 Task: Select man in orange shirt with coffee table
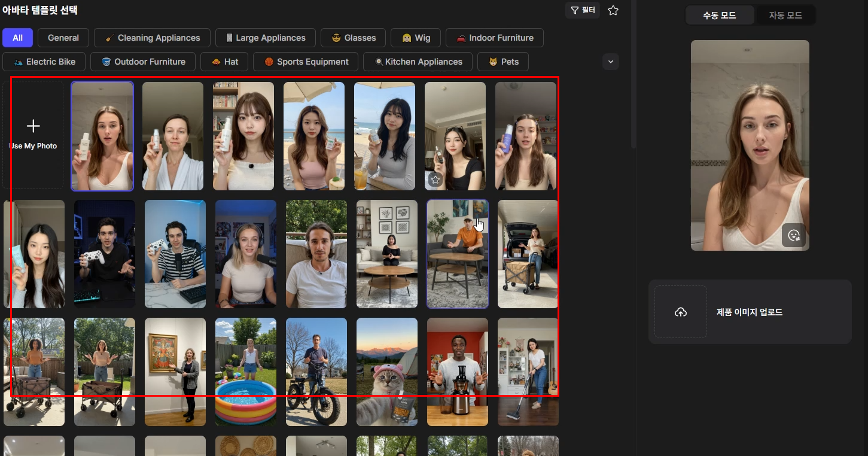(x=458, y=254)
